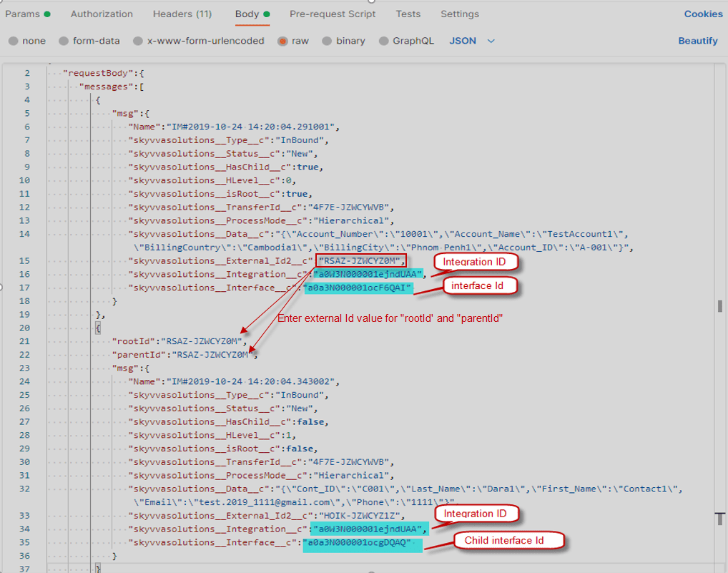Click the Beautify button
This screenshot has height=573, width=728.
point(697,41)
